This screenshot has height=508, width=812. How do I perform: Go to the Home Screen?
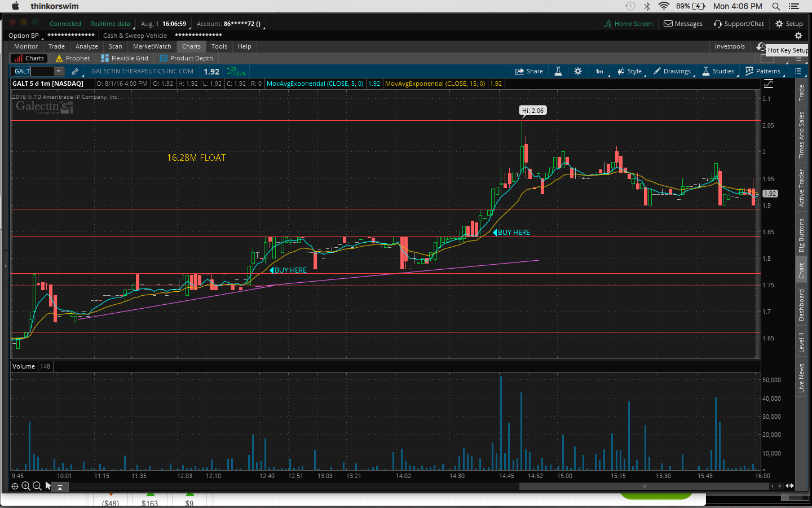tap(628, 24)
